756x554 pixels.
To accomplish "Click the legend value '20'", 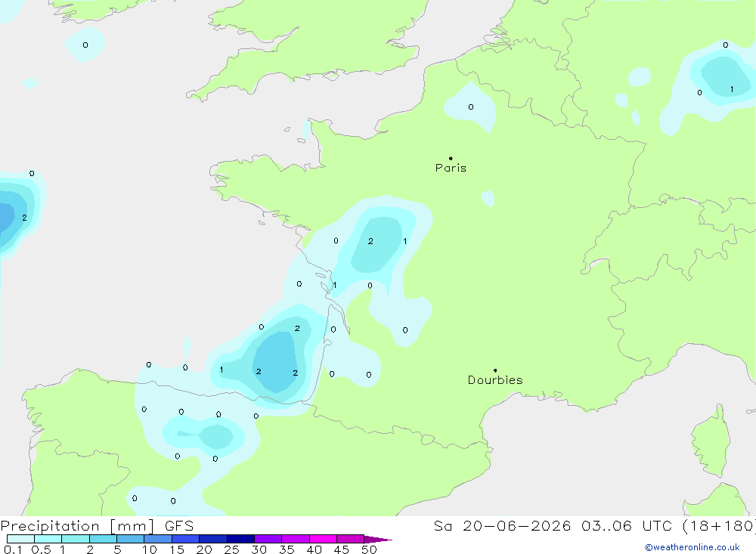I will [204, 549].
